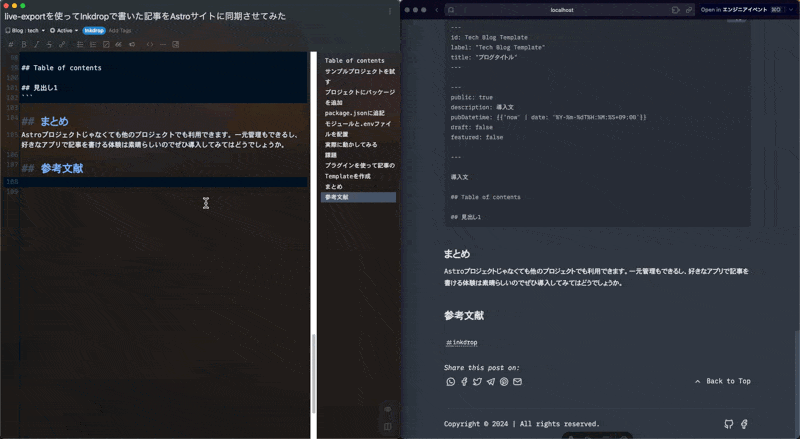Click the tag-shaped icon in browser address bar
The image size is (800, 439).
[x=676, y=10]
